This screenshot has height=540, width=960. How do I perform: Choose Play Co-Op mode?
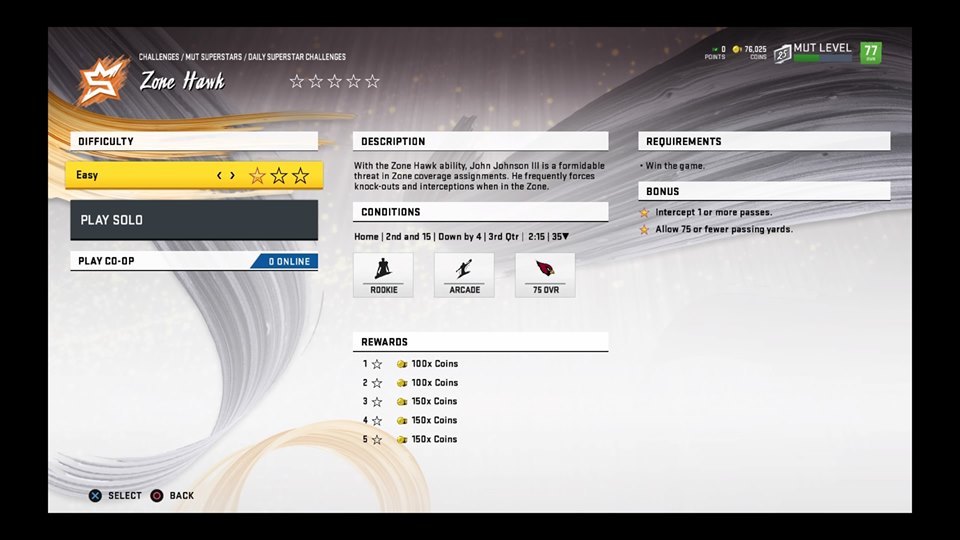click(194, 261)
